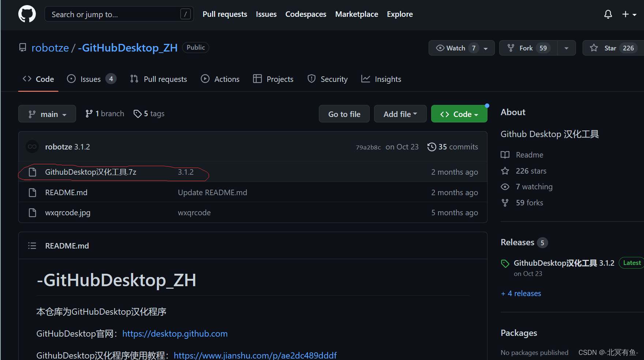The height and width of the screenshot is (360, 644).
Task: Open Pull requests in top navigation
Action: [225, 14]
